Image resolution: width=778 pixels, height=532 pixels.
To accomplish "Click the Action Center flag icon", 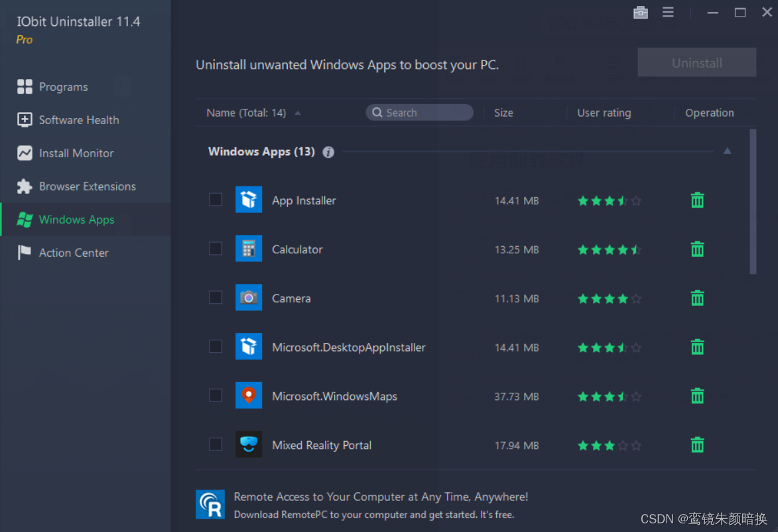I will click(x=25, y=252).
